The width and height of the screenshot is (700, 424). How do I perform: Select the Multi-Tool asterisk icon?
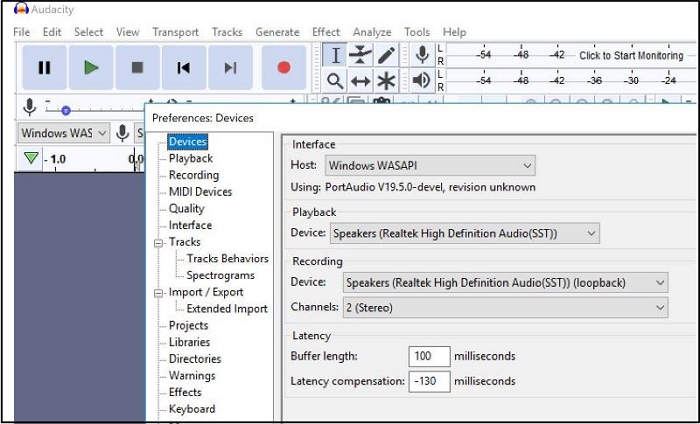point(386,81)
